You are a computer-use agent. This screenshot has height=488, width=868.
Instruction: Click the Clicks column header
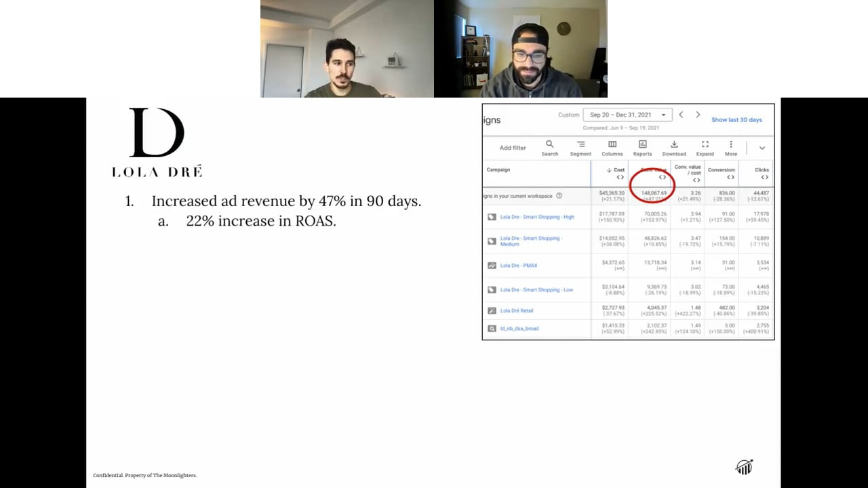click(762, 170)
